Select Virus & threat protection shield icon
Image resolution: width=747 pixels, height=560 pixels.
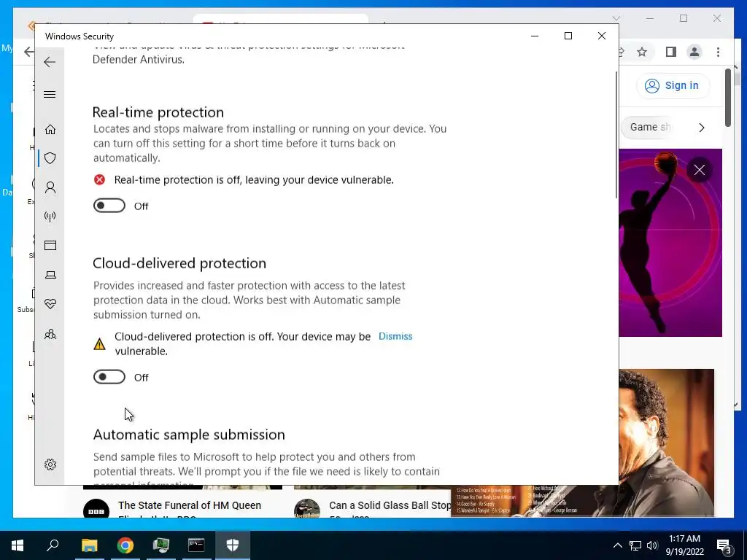(x=50, y=158)
